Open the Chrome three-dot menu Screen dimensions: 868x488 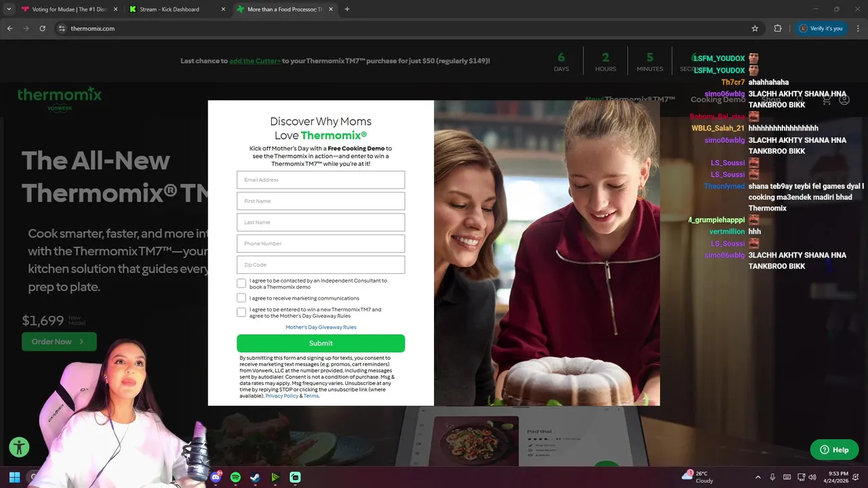(857, 28)
